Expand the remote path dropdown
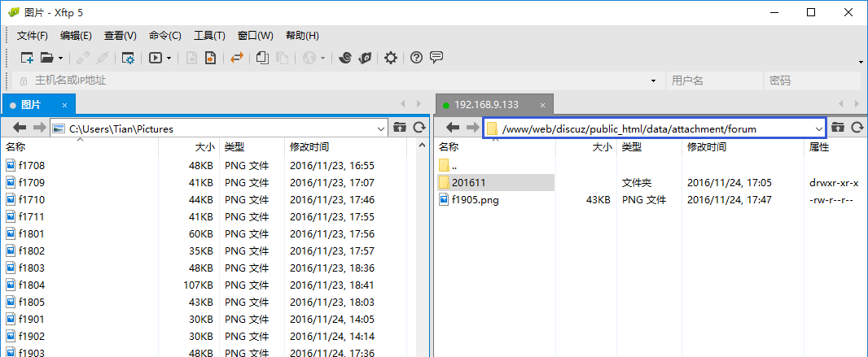The height and width of the screenshot is (357, 868). click(x=818, y=128)
